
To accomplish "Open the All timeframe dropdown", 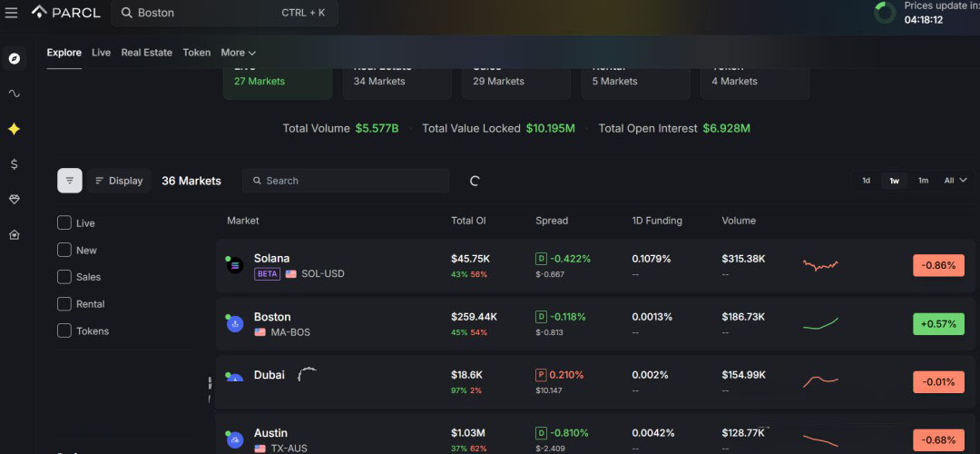I will point(955,181).
